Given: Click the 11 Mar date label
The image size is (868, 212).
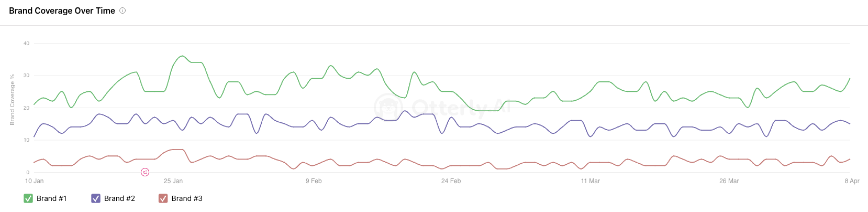Looking at the screenshot, I should point(590,181).
